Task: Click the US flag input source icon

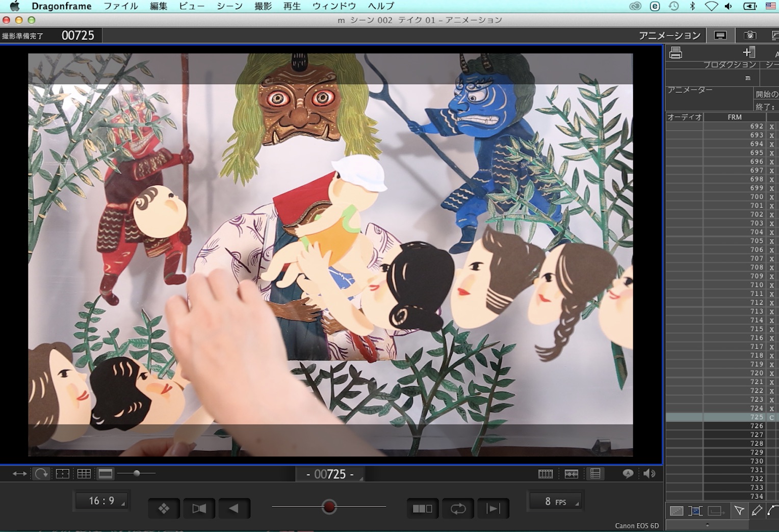Action: [x=771, y=6]
